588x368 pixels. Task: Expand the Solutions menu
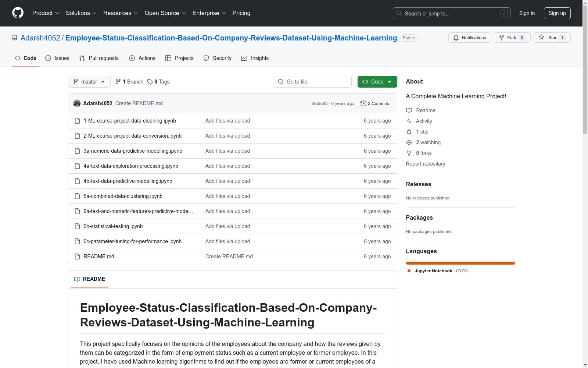coord(81,13)
